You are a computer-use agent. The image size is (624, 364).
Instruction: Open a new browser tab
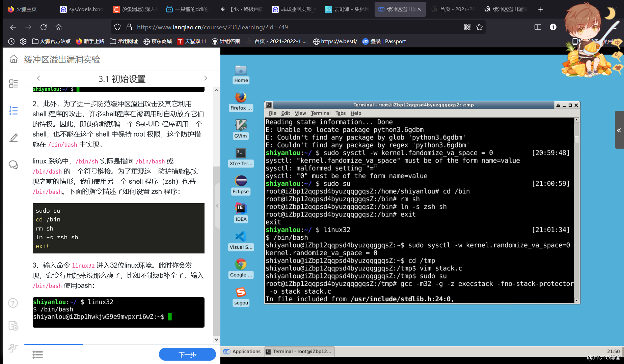pyautogui.click(x=541, y=9)
